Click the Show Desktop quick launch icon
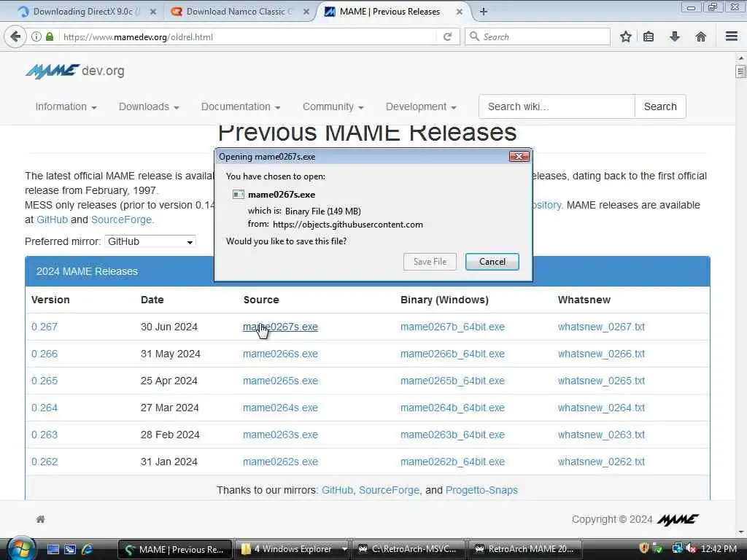This screenshot has height=560, width=747. pos(53,549)
